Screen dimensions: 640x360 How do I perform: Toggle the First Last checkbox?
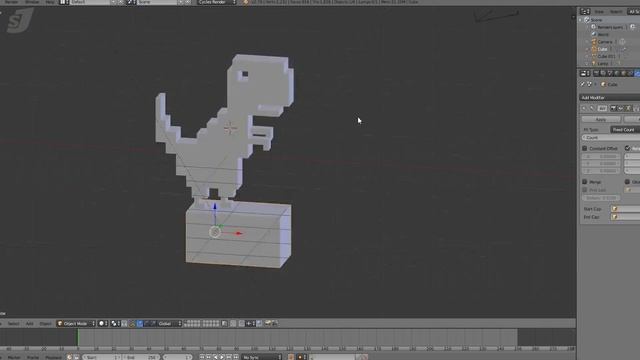584,190
